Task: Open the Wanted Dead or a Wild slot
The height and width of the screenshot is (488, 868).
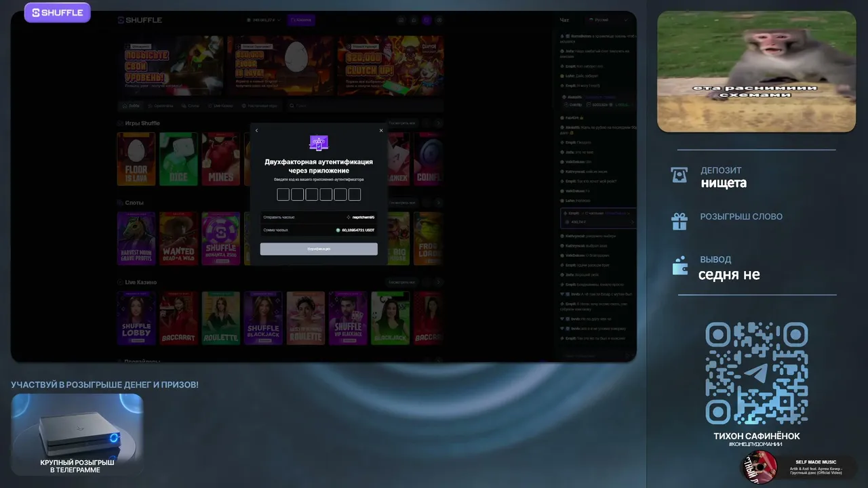Action: [178, 238]
